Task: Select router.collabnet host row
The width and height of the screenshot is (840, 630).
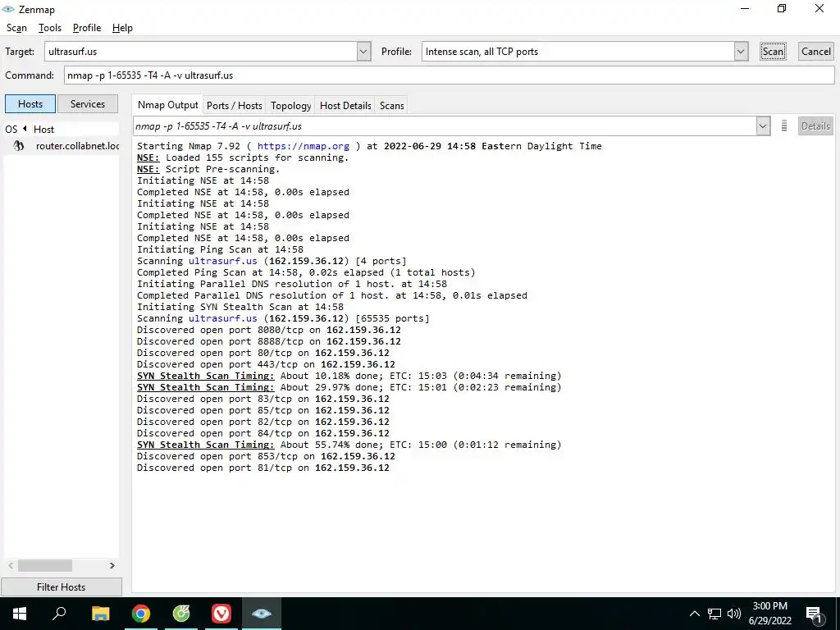Action: (62, 146)
